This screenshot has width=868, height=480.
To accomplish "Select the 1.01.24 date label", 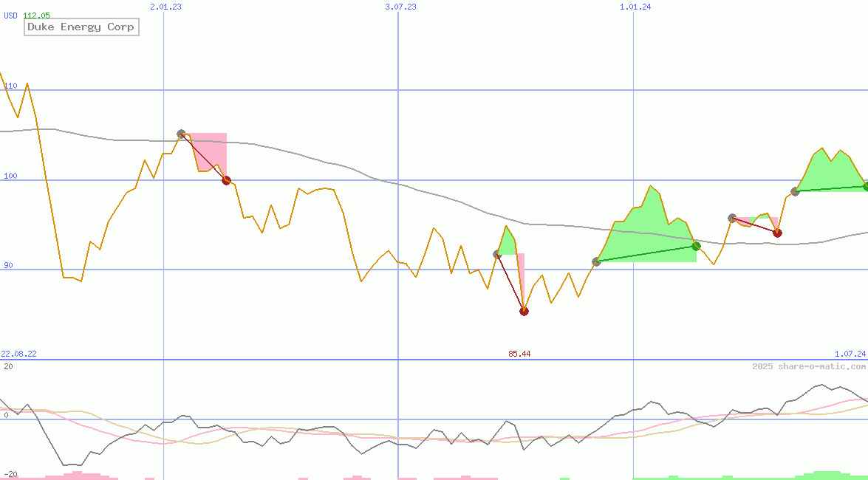I will pos(635,7).
